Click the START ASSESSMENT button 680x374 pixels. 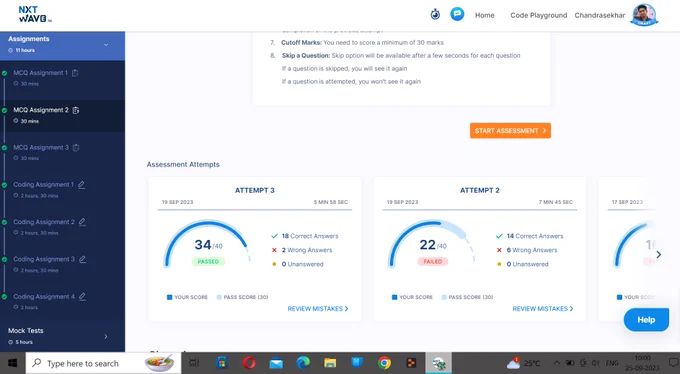[x=510, y=131]
